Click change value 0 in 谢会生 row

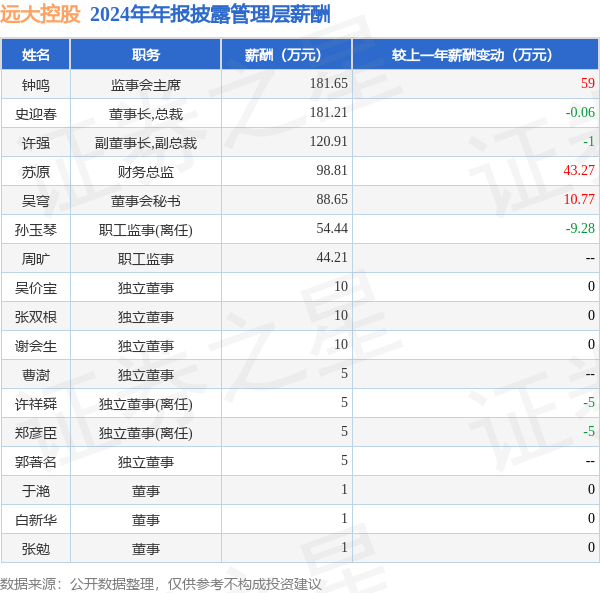click(x=592, y=345)
